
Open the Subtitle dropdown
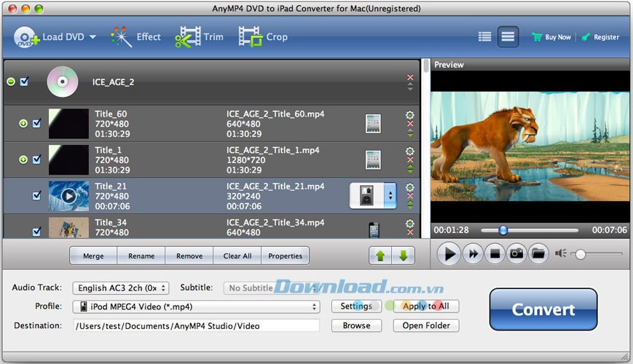coord(270,288)
